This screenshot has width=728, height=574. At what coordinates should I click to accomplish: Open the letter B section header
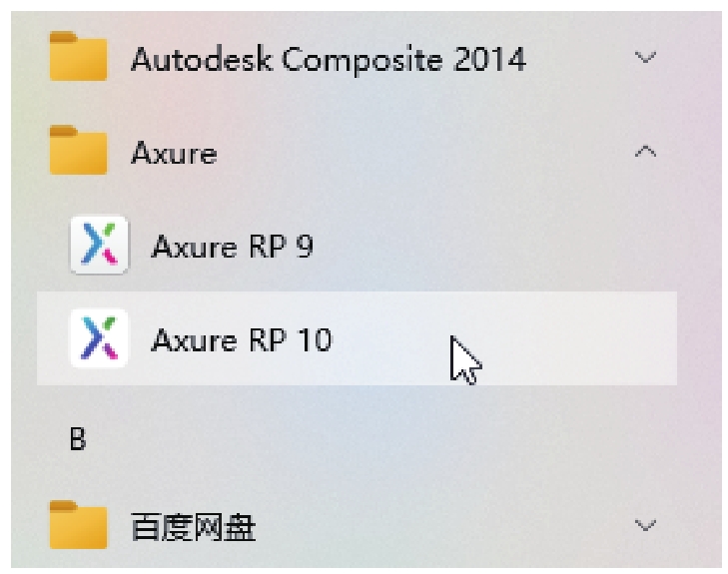click(x=77, y=439)
